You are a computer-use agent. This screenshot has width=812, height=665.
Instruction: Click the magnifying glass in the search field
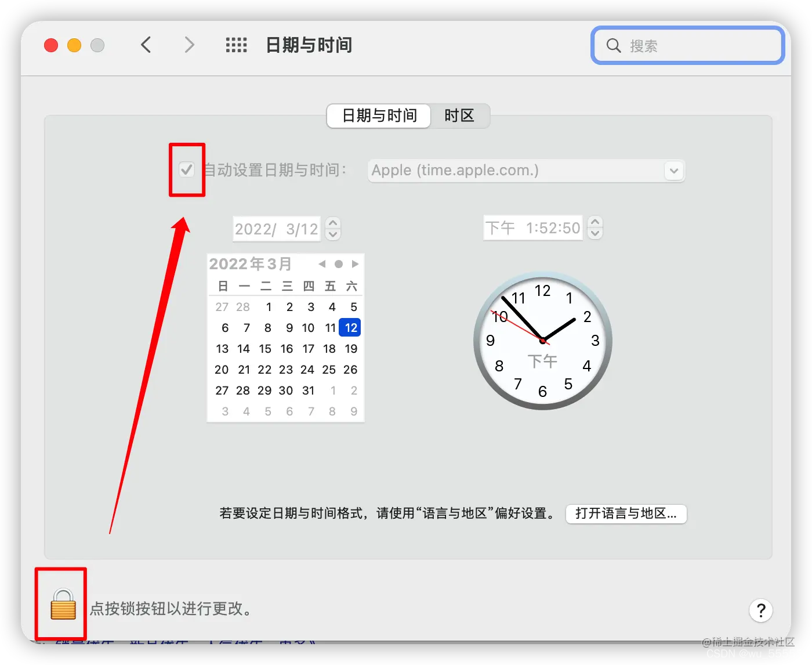tap(613, 46)
